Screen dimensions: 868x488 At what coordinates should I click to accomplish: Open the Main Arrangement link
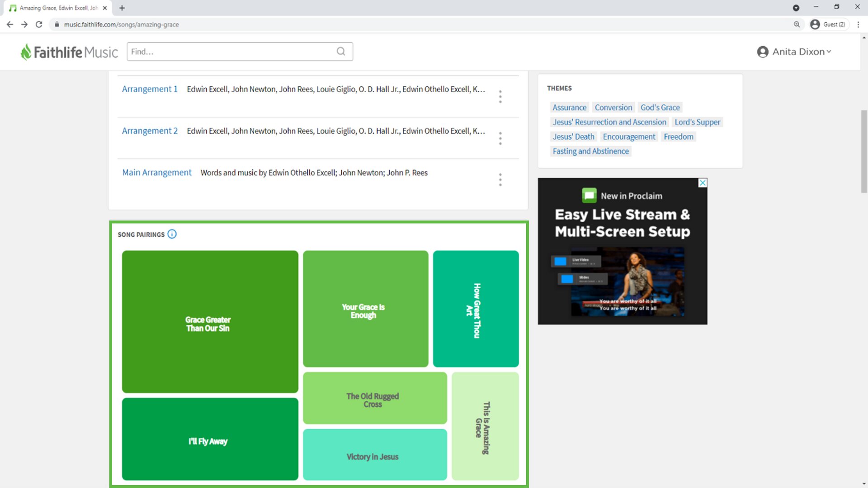pos(157,172)
